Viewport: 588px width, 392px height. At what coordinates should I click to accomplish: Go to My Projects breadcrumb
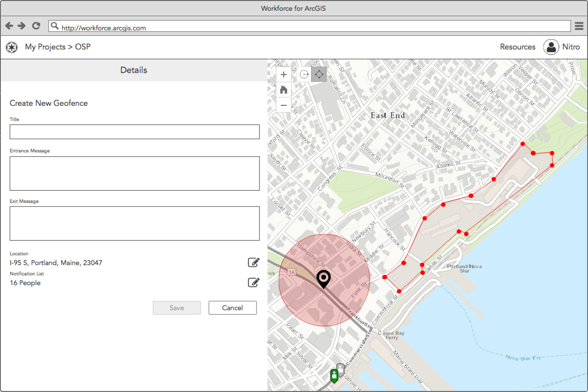[x=45, y=47]
